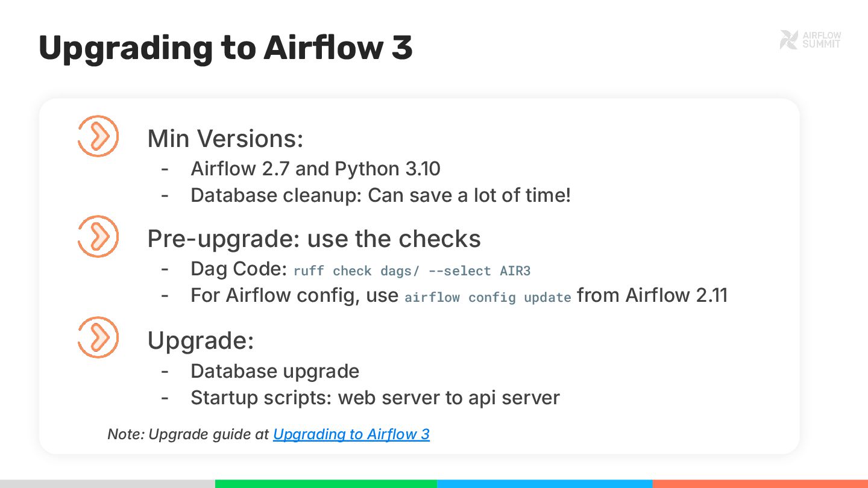The width and height of the screenshot is (868, 488).
Task: Click the arrow icon beside Pre-upgrade
Action: pos(98,237)
